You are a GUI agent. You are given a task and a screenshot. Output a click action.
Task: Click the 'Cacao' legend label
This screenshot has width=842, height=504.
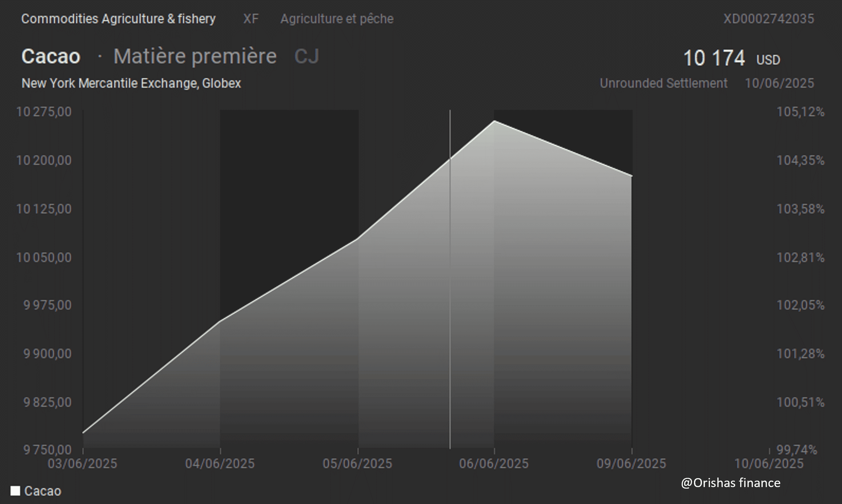(x=43, y=491)
